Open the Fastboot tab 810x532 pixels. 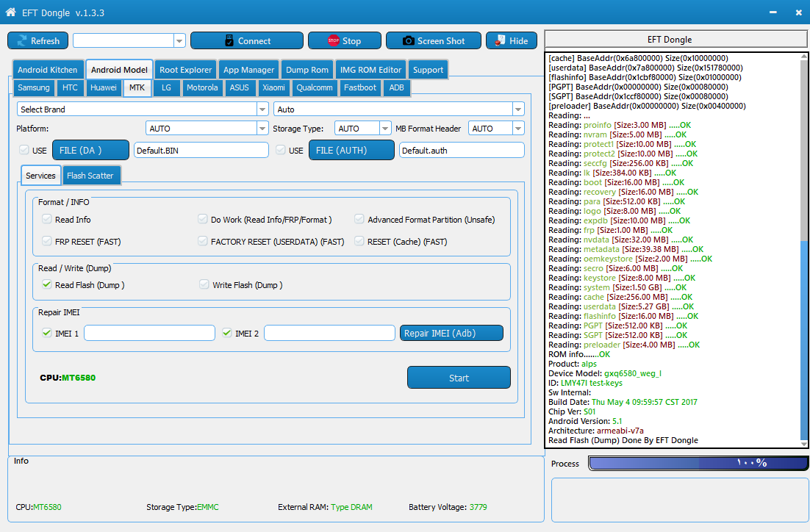(x=360, y=87)
